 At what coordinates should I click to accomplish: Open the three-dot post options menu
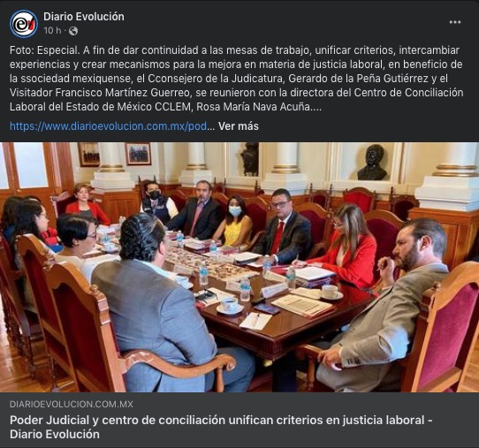pos(455,22)
